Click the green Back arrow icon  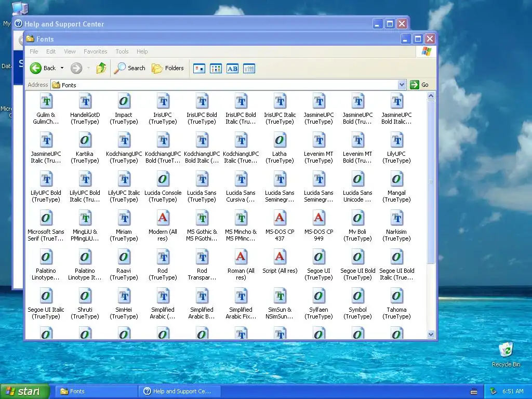[x=36, y=68]
